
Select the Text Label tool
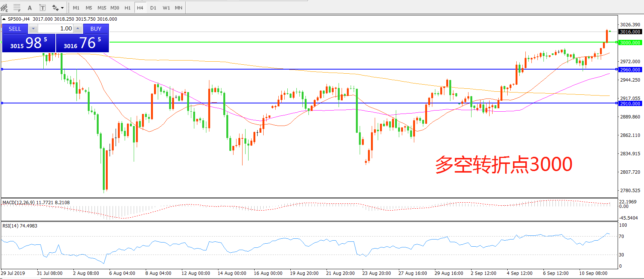coord(43,8)
